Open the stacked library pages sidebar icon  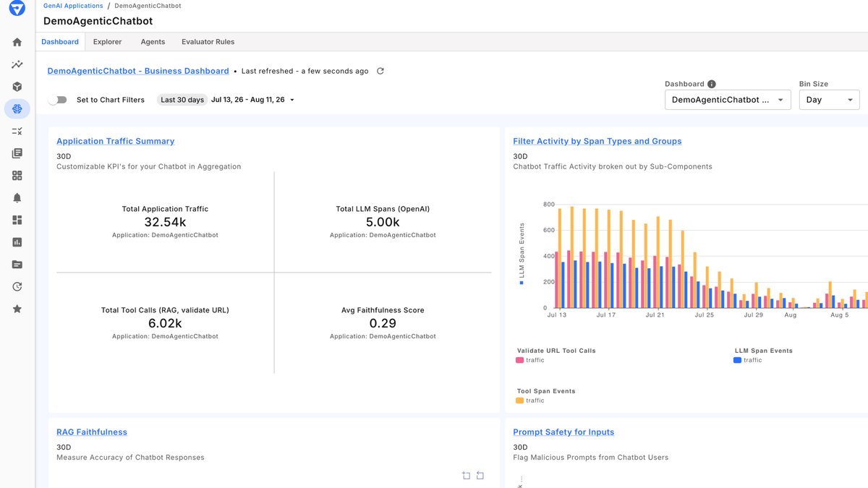[x=17, y=153]
